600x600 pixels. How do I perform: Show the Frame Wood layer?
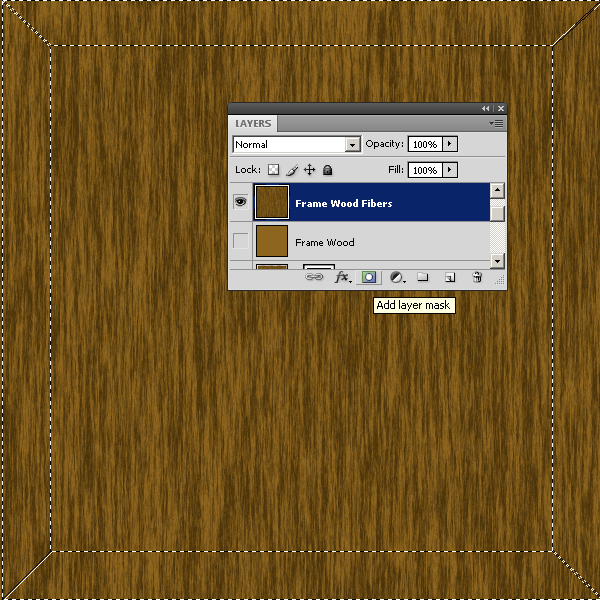pos(240,241)
